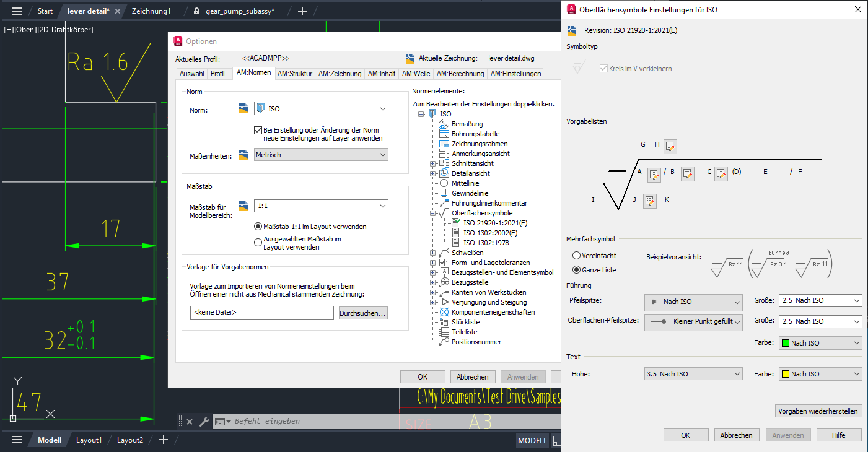Toggle the MODELL status bar button

(x=533, y=441)
